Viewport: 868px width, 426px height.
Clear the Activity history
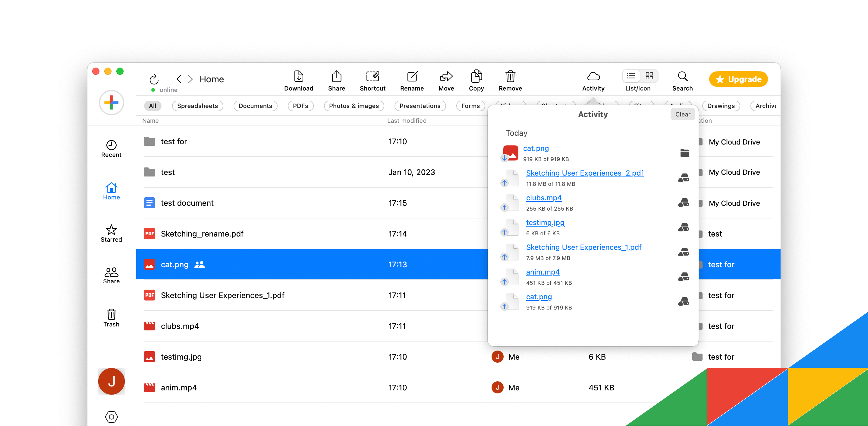pos(682,114)
